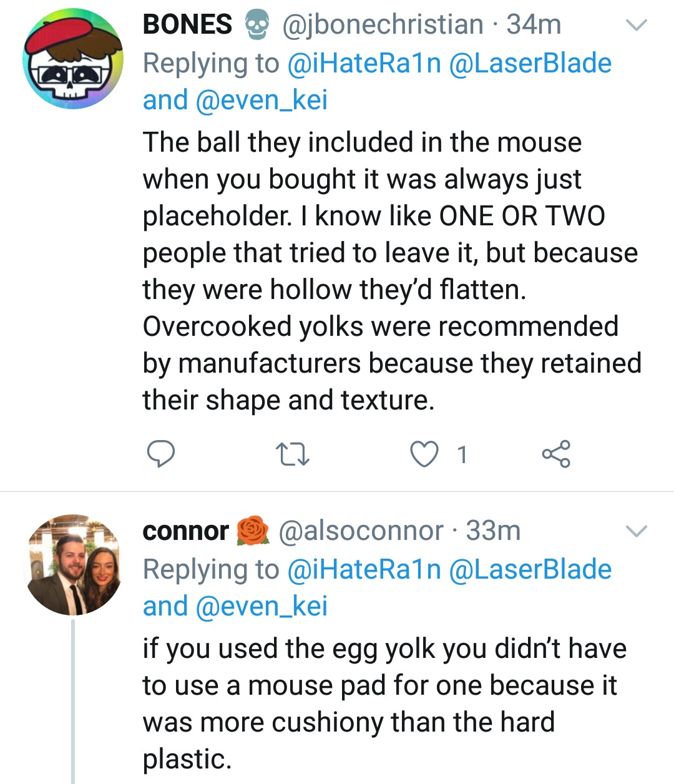Open @LaserBlade mention in connor's reply

530,569
